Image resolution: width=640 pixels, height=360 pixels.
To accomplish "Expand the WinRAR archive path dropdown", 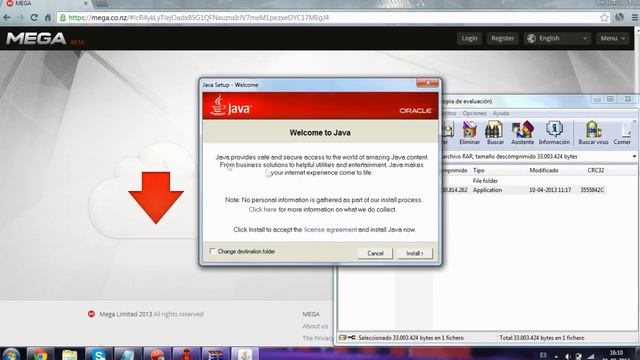I will [x=634, y=156].
